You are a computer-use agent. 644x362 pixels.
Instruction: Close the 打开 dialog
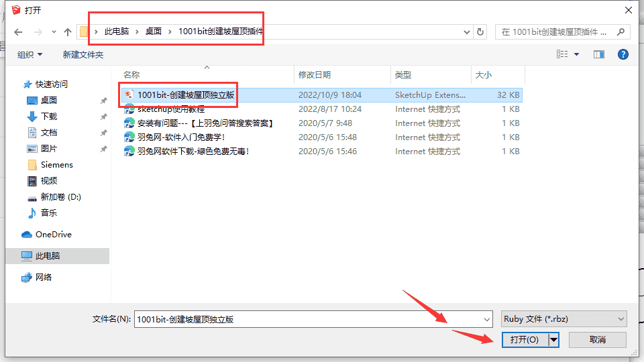click(629, 10)
